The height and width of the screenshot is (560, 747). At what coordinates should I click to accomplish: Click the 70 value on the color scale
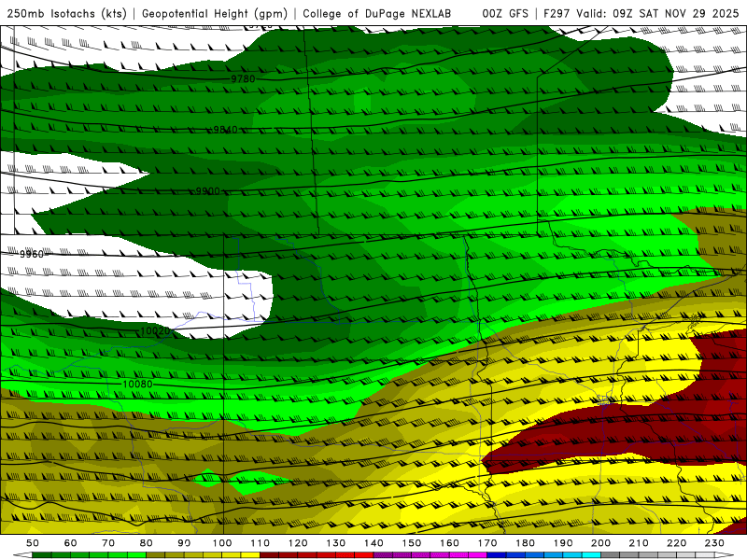click(108, 543)
